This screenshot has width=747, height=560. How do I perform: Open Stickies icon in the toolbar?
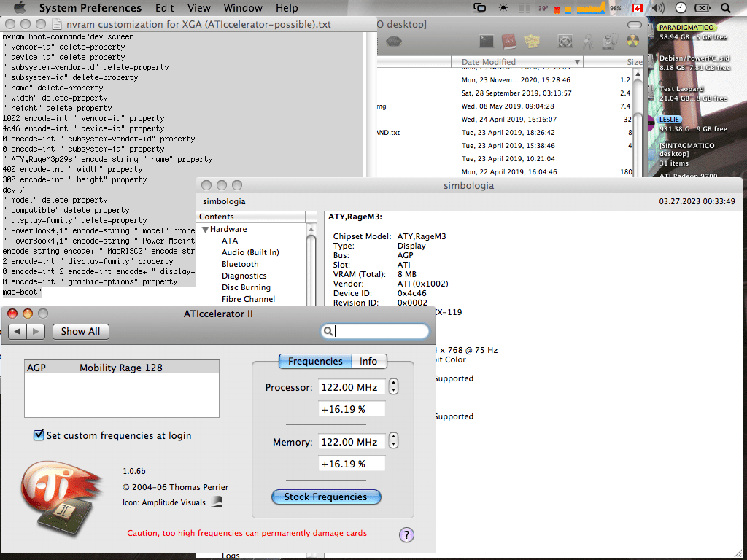(532, 42)
